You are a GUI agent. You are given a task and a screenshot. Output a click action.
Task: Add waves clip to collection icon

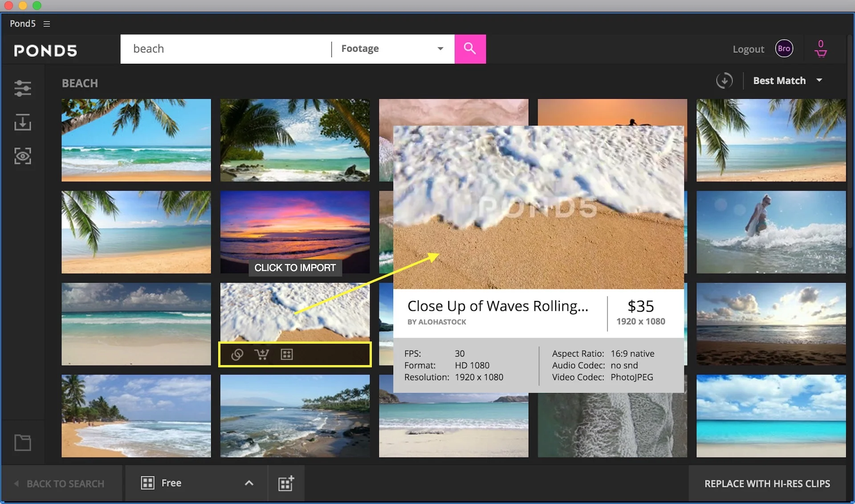[x=286, y=354]
